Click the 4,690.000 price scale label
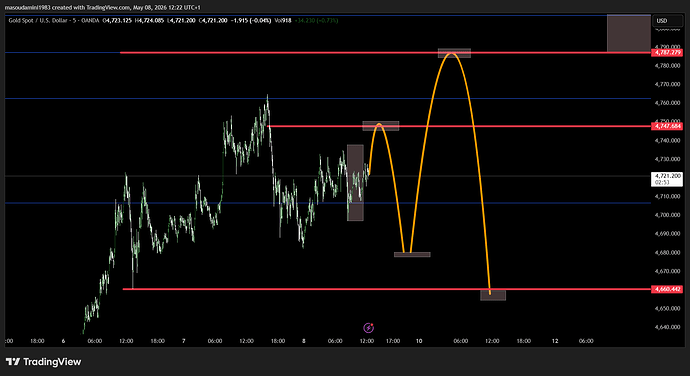The width and height of the screenshot is (690, 376). coord(668,234)
